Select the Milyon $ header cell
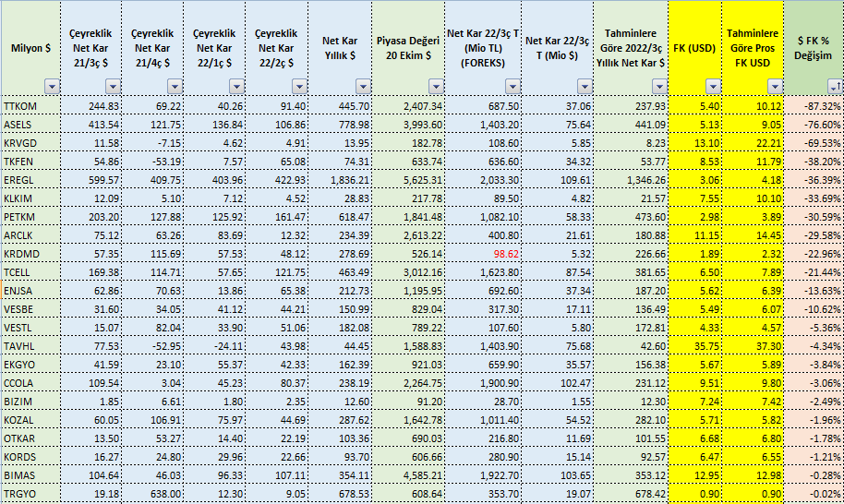This screenshot has height=504, width=844. tap(30, 48)
